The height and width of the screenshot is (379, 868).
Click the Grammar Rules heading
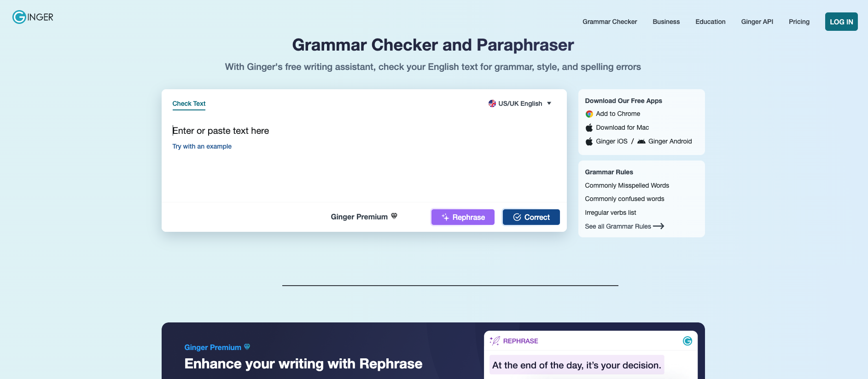[609, 172]
